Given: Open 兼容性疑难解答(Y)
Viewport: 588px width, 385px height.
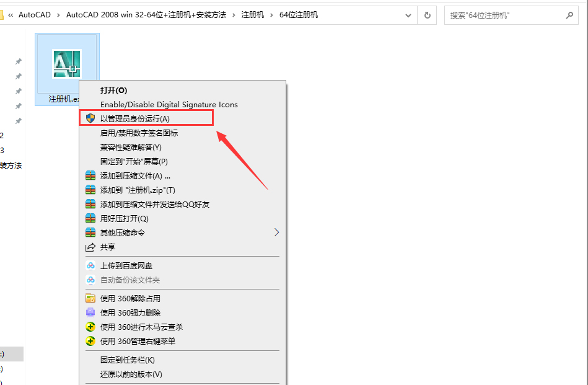Looking at the screenshot, I should [131, 147].
